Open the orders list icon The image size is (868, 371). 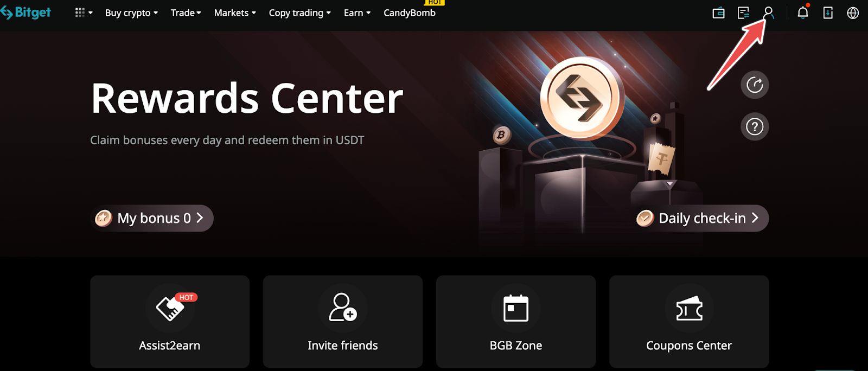743,12
